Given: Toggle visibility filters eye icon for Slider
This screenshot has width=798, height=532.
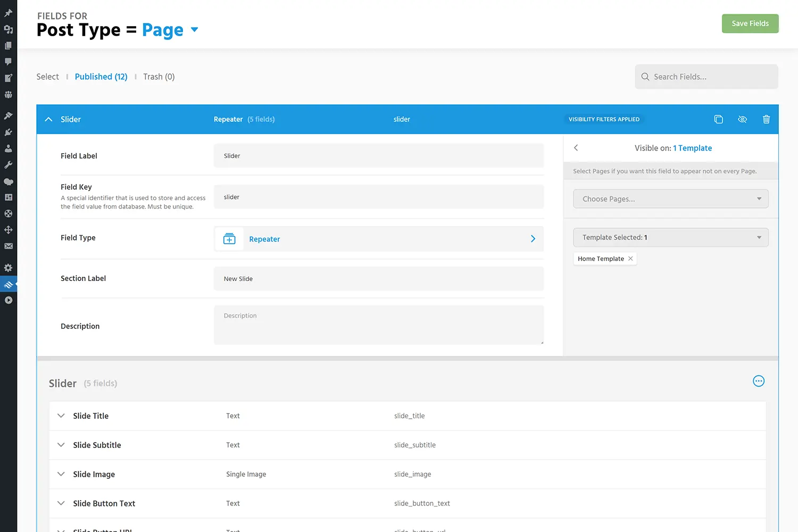Looking at the screenshot, I should 742,119.
